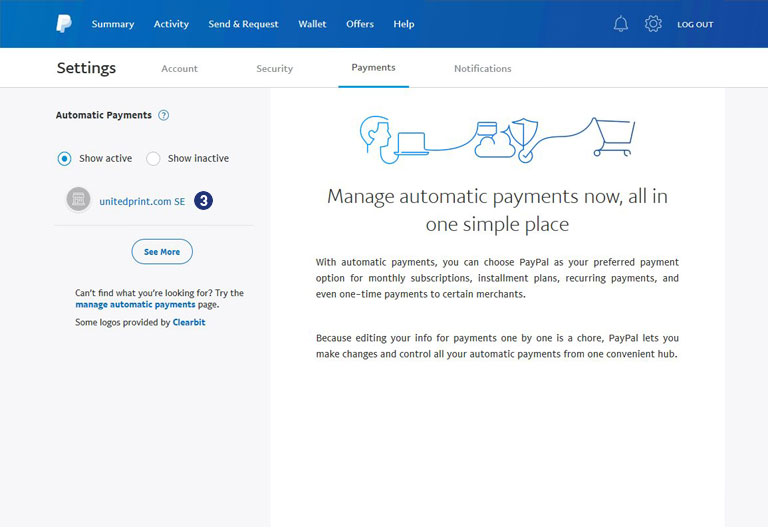Select the Show inactive radio button
The image size is (768, 530).
pyautogui.click(x=153, y=158)
